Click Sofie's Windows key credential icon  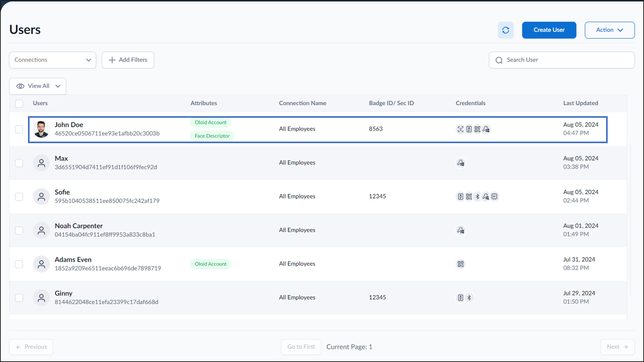[x=486, y=196]
